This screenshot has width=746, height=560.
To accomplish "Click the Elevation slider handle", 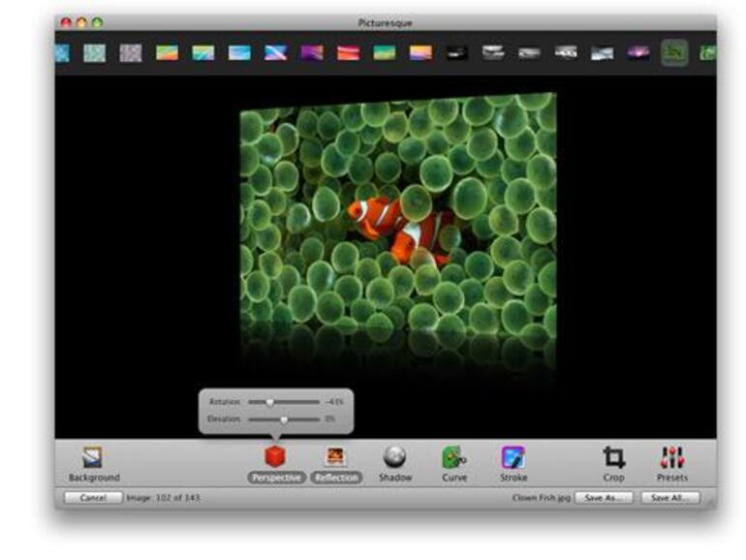I will [284, 420].
